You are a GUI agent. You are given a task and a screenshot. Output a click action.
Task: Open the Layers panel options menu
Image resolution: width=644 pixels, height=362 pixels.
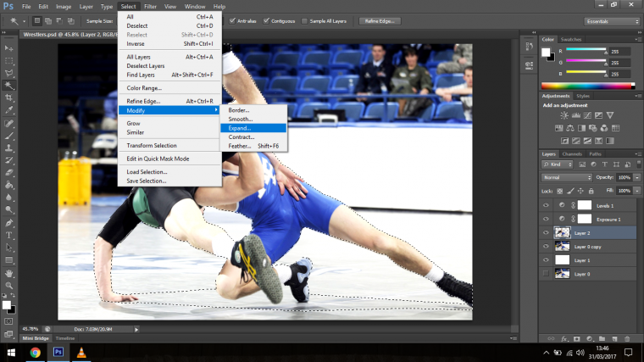coord(638,154)
